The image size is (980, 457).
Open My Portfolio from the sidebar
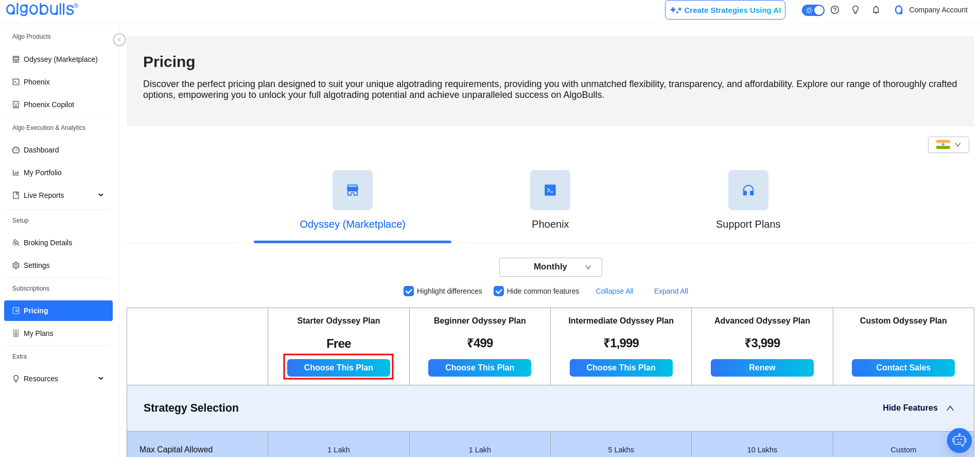(x=58, y=173)
